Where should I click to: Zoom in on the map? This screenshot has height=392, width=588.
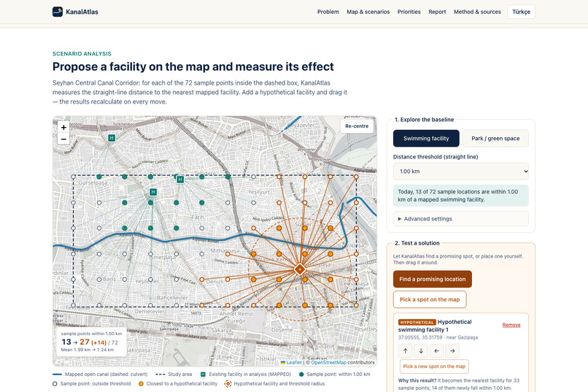[63, 127]
